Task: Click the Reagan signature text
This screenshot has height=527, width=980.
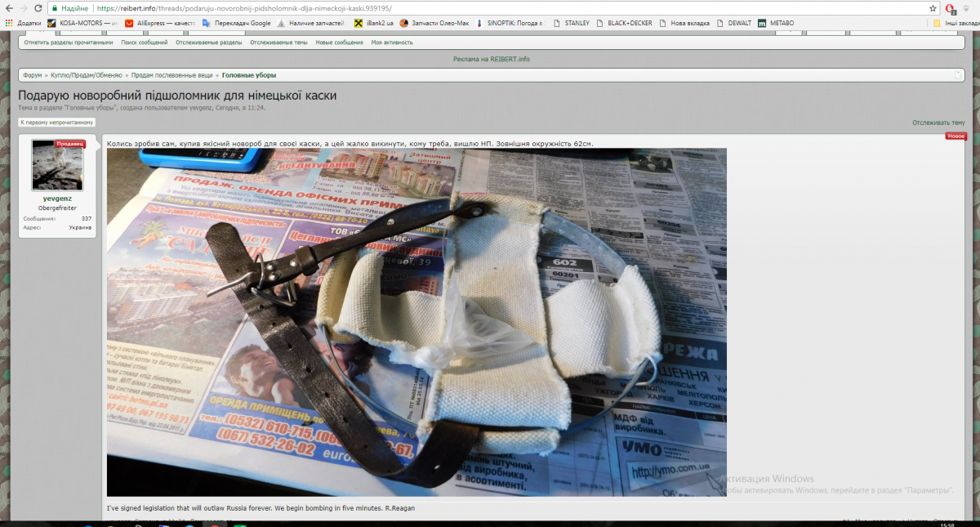Action: [261, 508]
